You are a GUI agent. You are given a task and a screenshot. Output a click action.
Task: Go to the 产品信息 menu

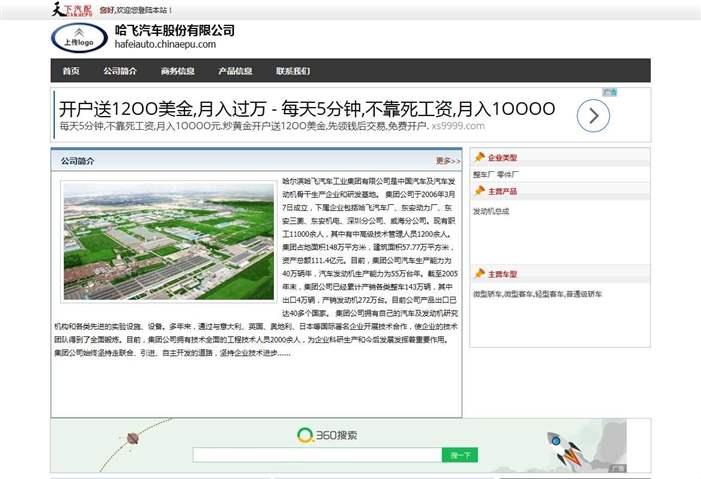pos(235,71)
